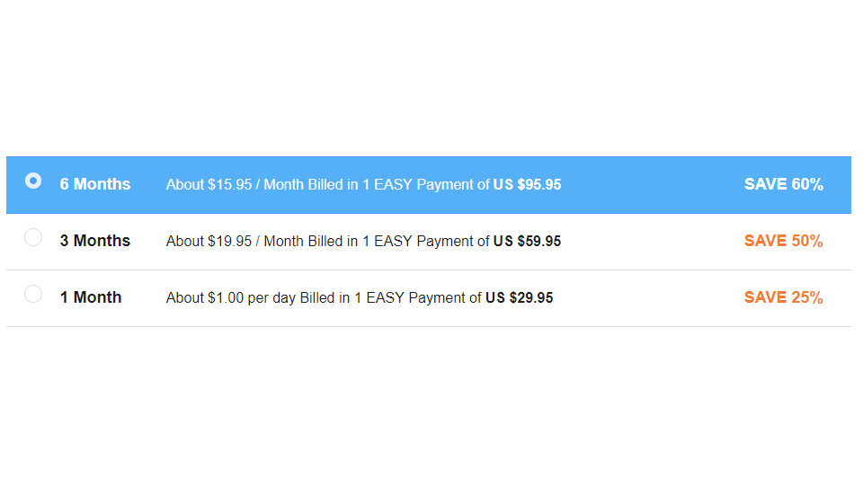Image resolution: width=863 pixels, height=504 pixels.
Task: Click the SAVE 50% label
Action: pos(783,241)
